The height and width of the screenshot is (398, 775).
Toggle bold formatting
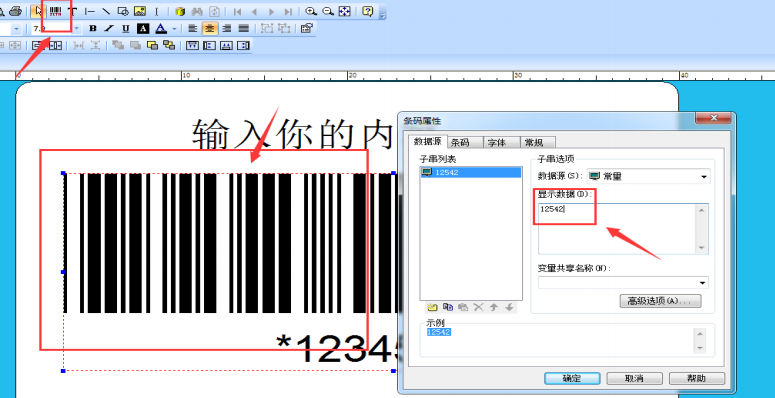coord(92,29)
